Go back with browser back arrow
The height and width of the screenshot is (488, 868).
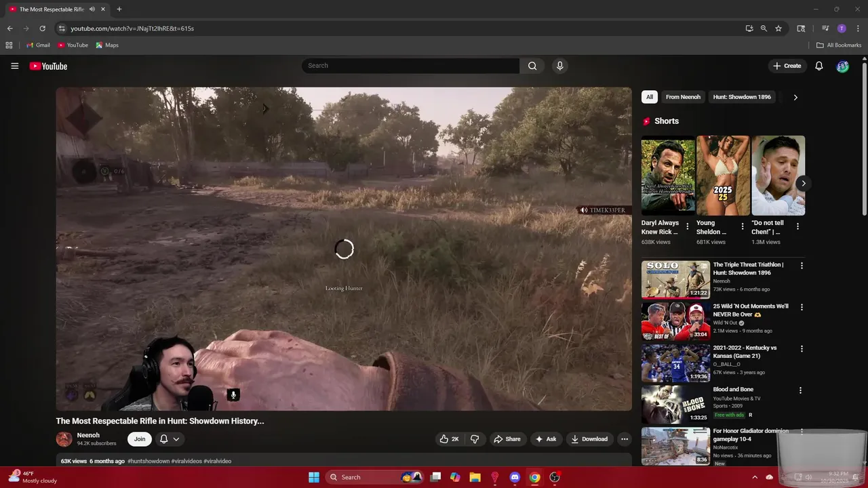(x=9, y=28)
